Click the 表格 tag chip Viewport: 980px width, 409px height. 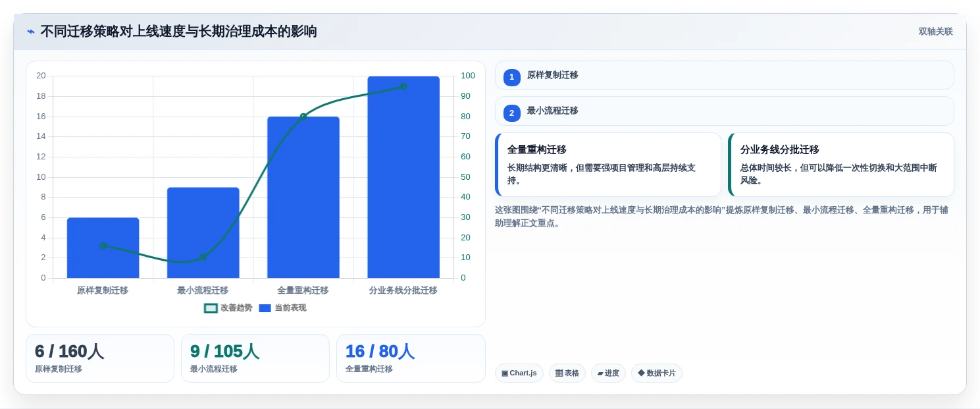tap(567, 373)
